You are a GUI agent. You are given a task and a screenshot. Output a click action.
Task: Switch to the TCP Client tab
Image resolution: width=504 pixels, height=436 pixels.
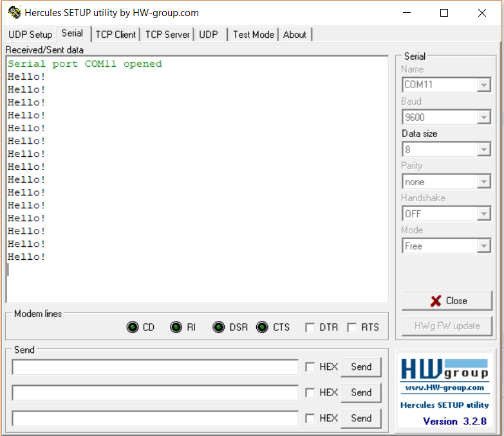point(116,34)
